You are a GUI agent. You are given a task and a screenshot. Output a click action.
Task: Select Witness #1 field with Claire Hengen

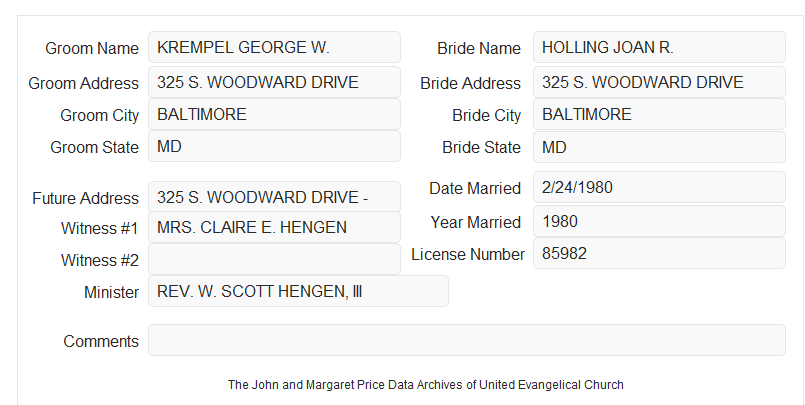pyautogui.click(x=274, y=227)
